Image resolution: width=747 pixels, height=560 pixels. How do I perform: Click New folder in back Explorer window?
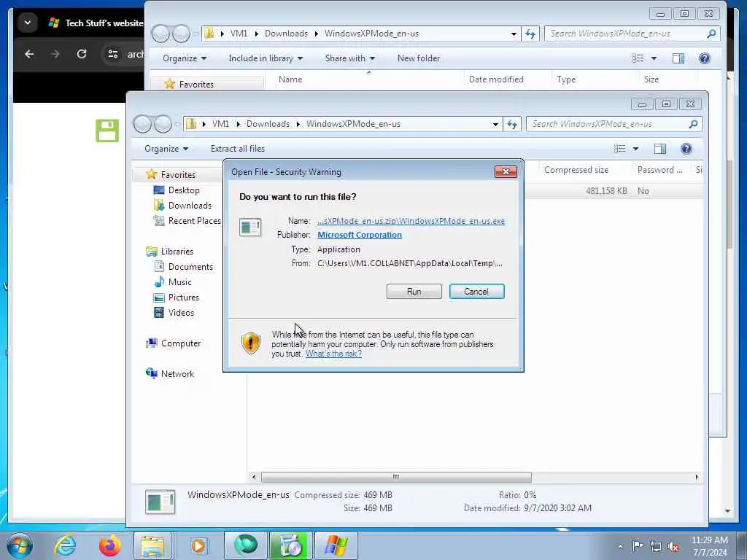[418, 58]
